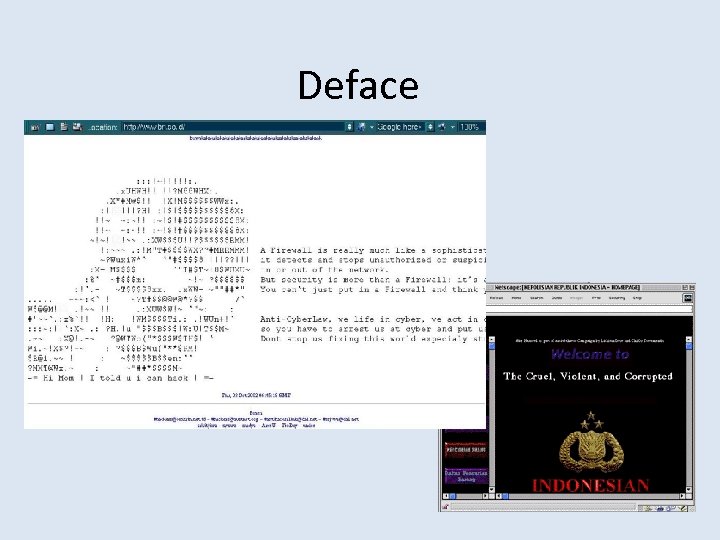Click the left frame's scroll-down arrow in Netscape

[492, 489]
